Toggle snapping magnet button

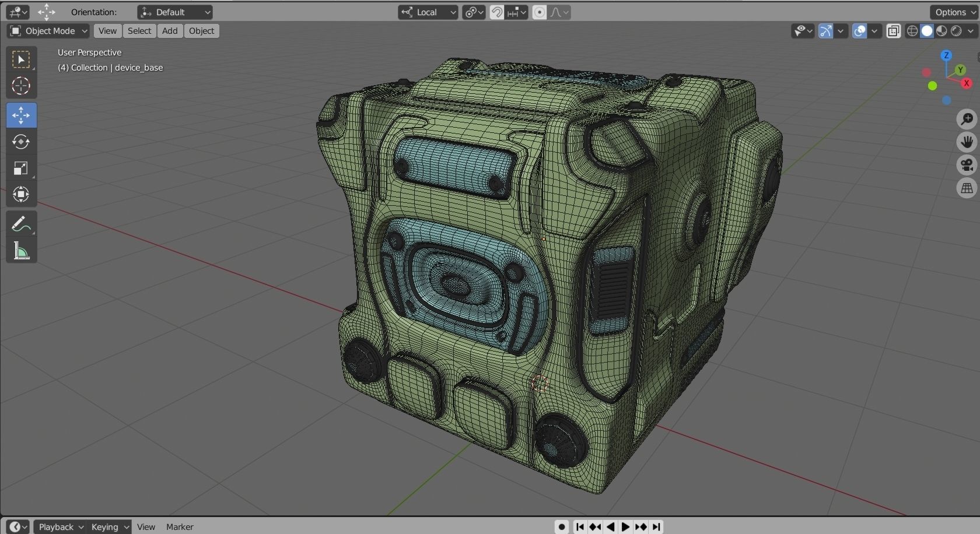[497, 12]
